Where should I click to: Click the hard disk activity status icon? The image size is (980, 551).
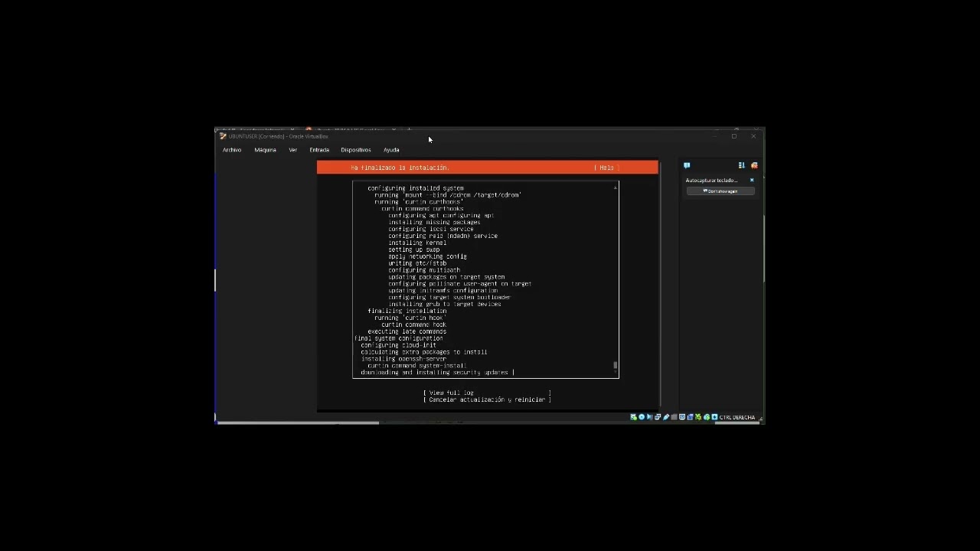tap(633, 417)
